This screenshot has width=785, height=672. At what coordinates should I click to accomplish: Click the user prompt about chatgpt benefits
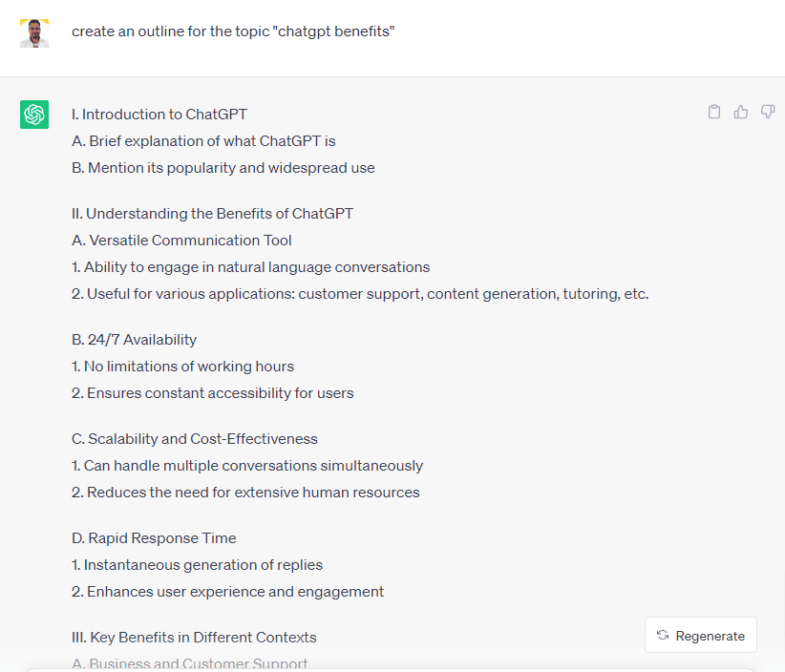[233, 31]
